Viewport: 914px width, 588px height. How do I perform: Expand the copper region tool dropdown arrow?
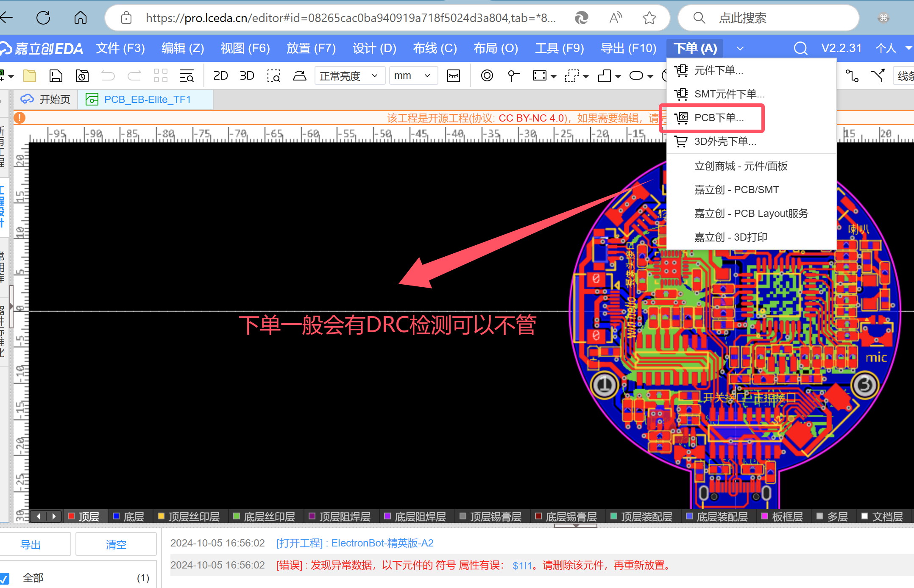click(x=554, y=76)
